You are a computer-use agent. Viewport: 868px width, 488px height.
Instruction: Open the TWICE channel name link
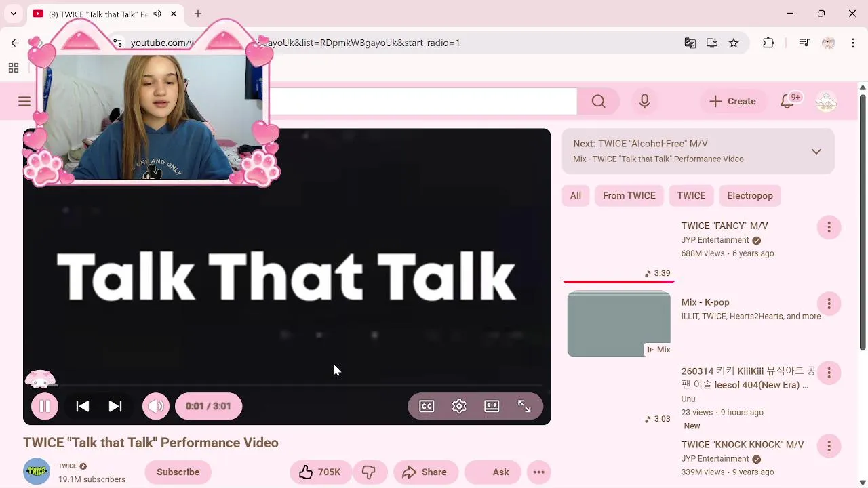67,466
